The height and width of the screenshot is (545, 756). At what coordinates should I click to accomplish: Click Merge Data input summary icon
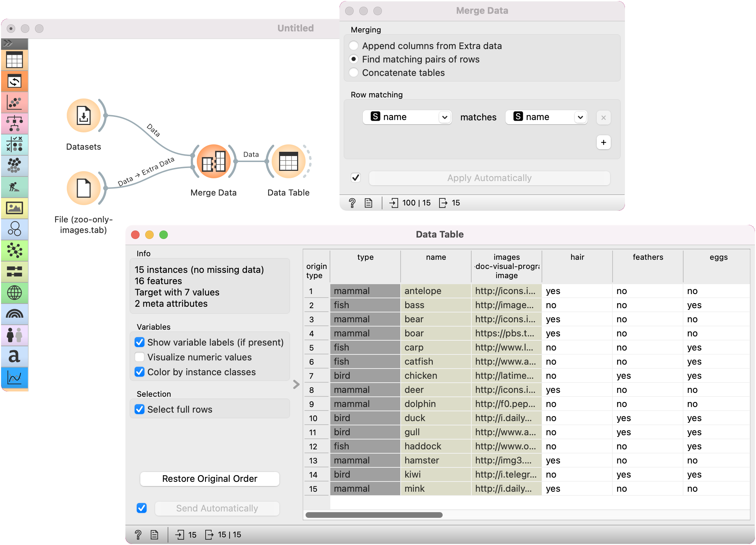[394, 203]
